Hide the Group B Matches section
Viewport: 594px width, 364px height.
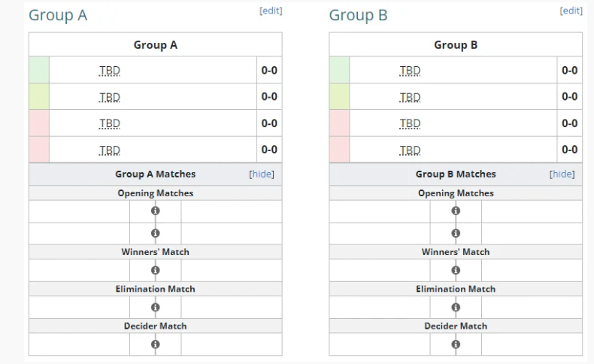click(562, 174)
